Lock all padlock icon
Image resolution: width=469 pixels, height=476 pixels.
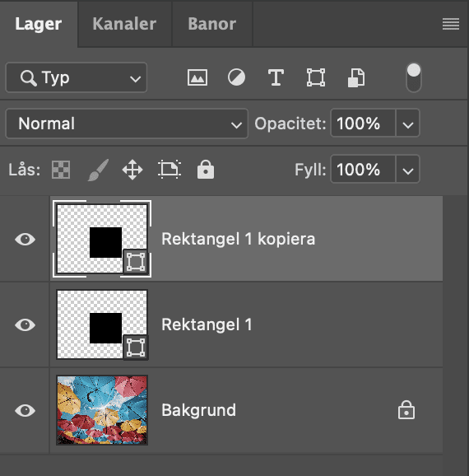tap(206, 169)
